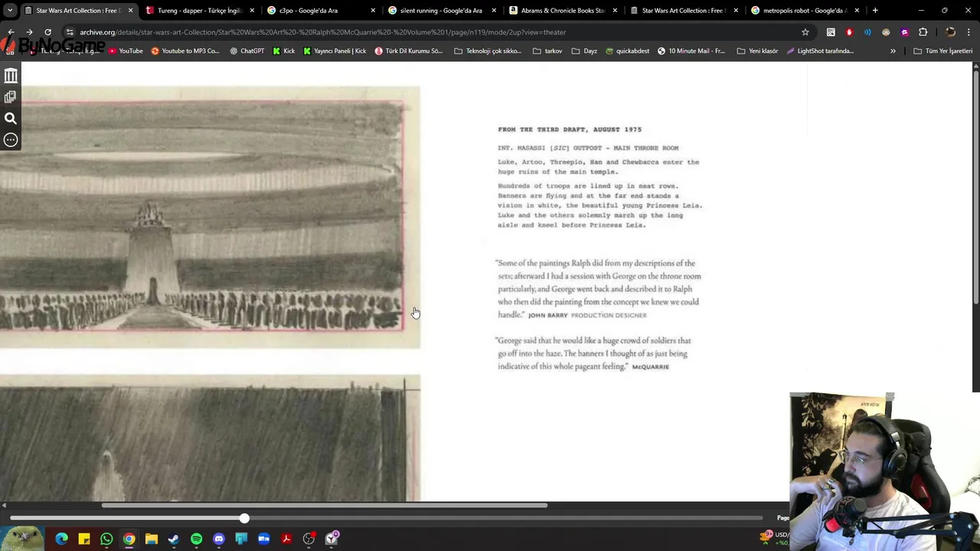Open a new tab with the plus button
This screenshot has width=980, height=551.
pos(875,11)
